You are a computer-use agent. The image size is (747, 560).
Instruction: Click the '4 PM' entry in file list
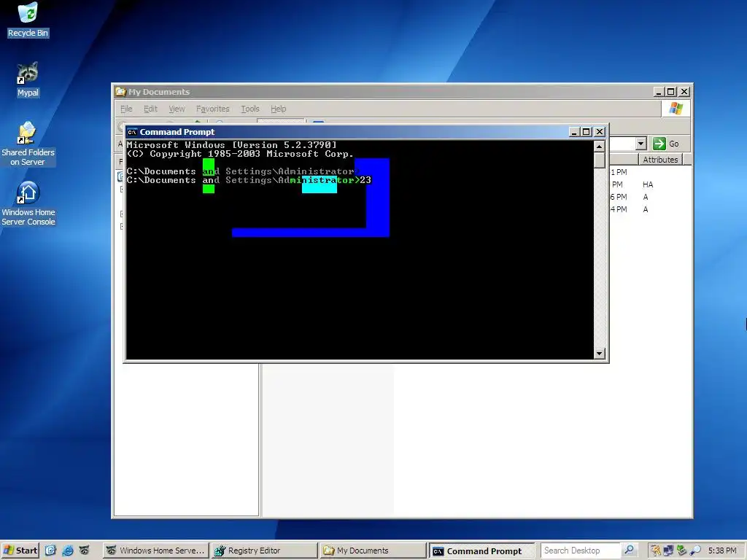[619, 209]
